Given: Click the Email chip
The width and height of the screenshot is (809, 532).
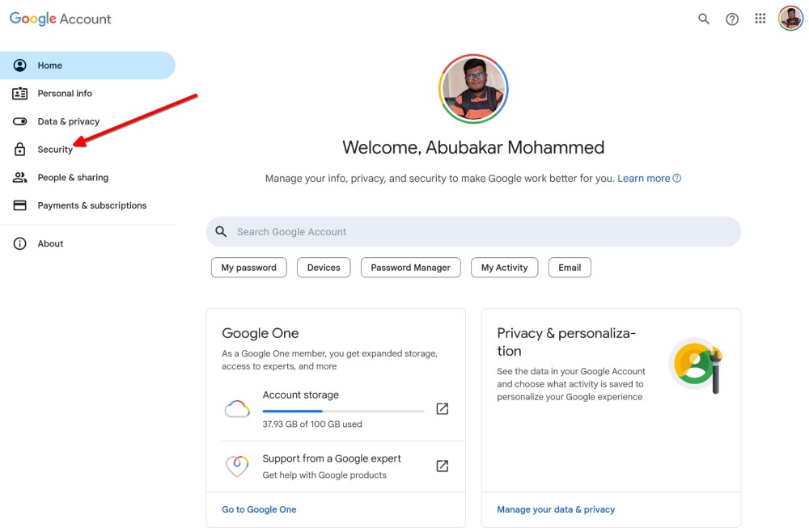Looking at the screenshot, I should [570, 268].
